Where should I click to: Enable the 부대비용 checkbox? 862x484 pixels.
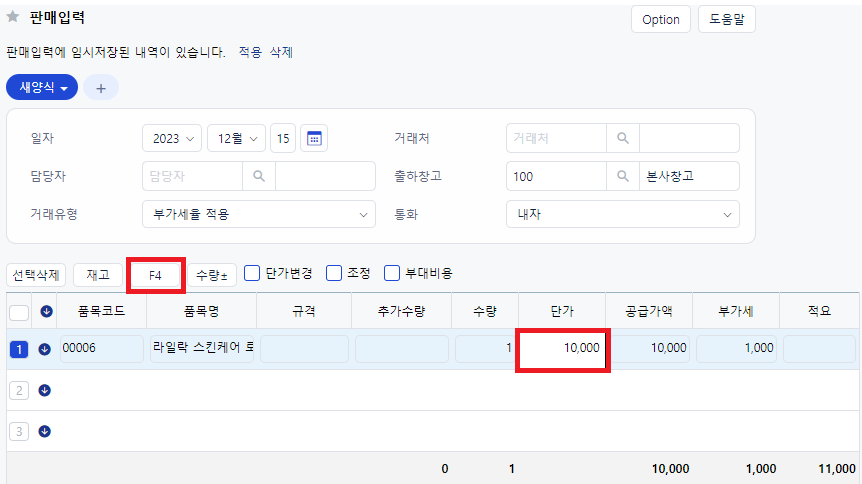click(391, 273)
